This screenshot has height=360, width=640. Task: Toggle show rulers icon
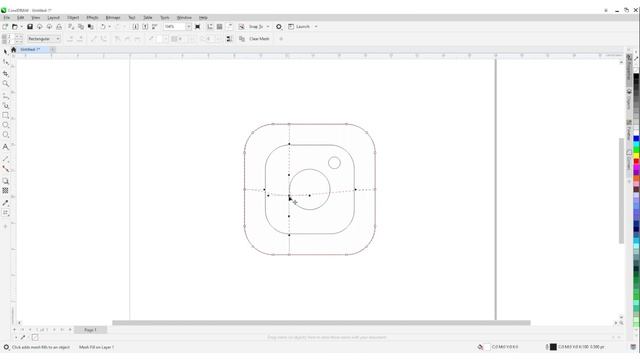(x=210, y=27)
